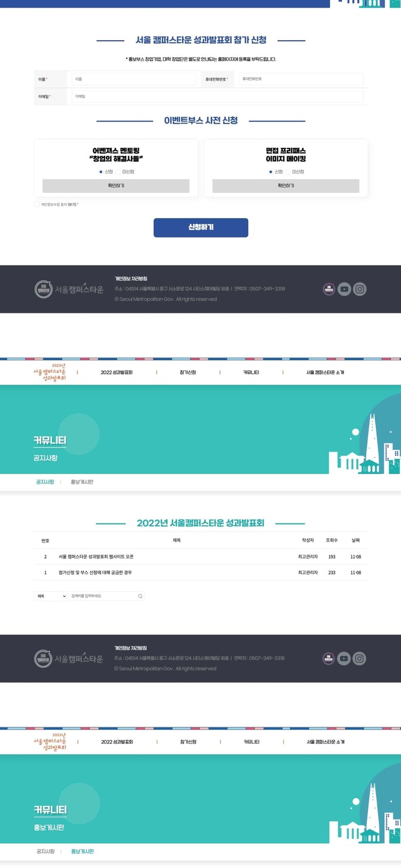Image resolution: width=401 pixels, height=868 pixels.
Task: Switch to 공지사항 tab below the 홍보게시판 banner
Action: point(46,852)
